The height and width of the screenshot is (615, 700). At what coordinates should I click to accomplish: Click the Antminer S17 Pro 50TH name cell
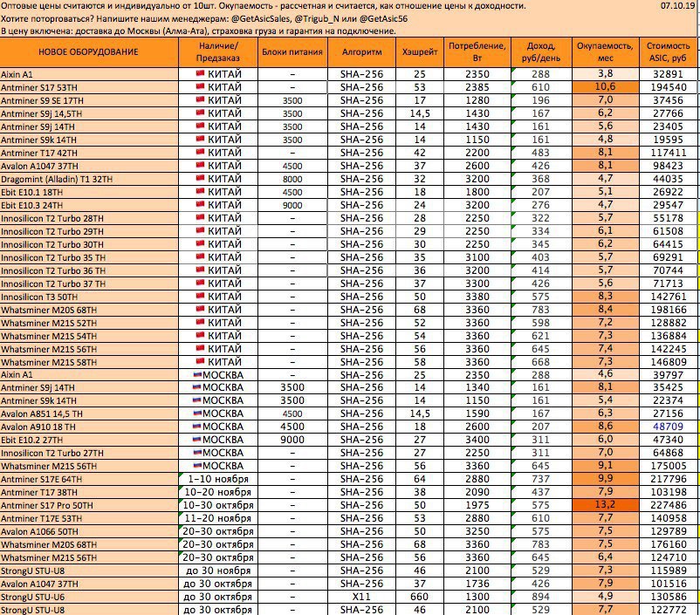pyautogui.click(x=89, y=505)
